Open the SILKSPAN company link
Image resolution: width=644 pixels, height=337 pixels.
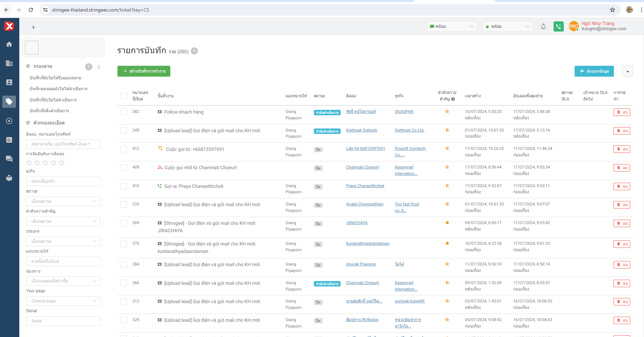[x=404, y=112]
